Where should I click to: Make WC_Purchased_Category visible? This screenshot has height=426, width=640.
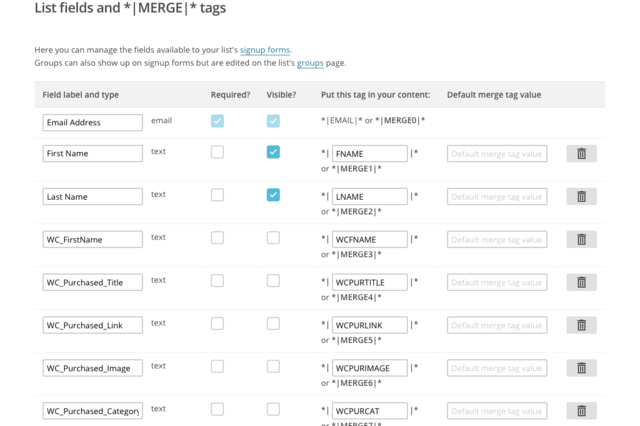click(273, 409)
